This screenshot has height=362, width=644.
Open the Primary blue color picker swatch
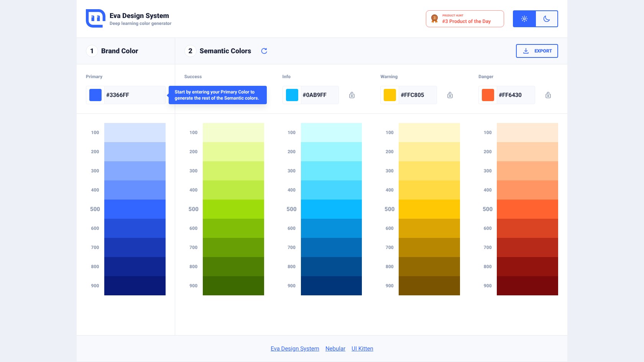click(95, 95)
